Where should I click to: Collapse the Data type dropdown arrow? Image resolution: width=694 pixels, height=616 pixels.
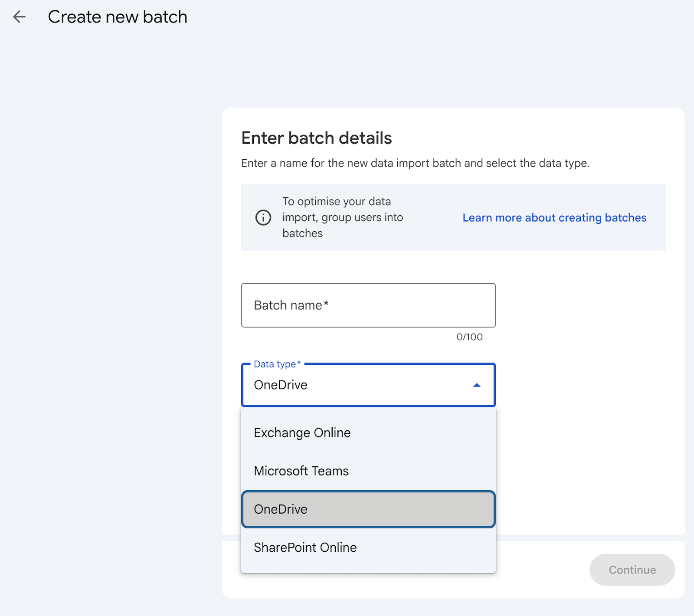click(x=477, y=385)
